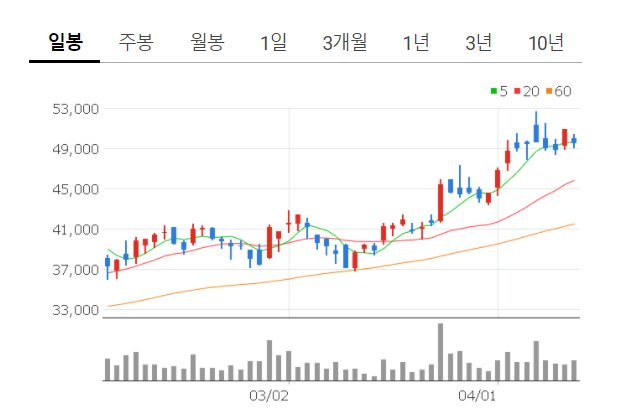The image size is (627, 417).
Task: Click the 41,000 price axis label
Action: click(x=76, y=229)
